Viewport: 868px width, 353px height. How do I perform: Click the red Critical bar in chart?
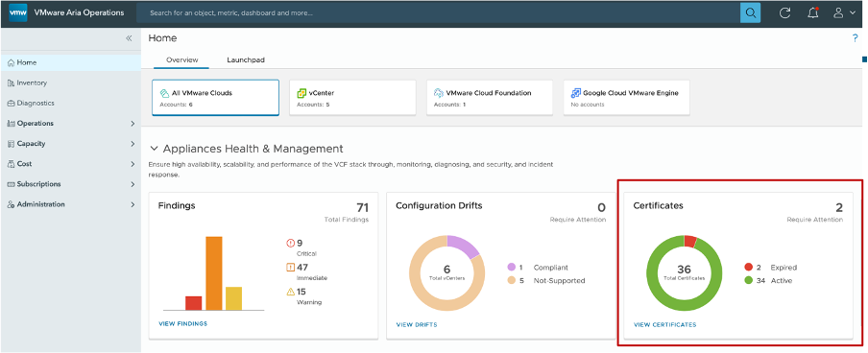[194, 303]
